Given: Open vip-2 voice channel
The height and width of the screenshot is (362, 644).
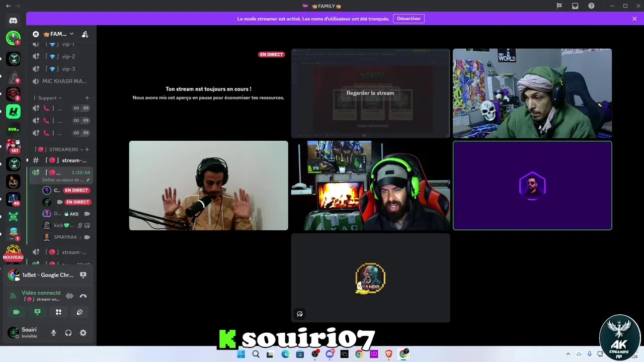Looking at the screenshot, I should [x=62, y=57].
